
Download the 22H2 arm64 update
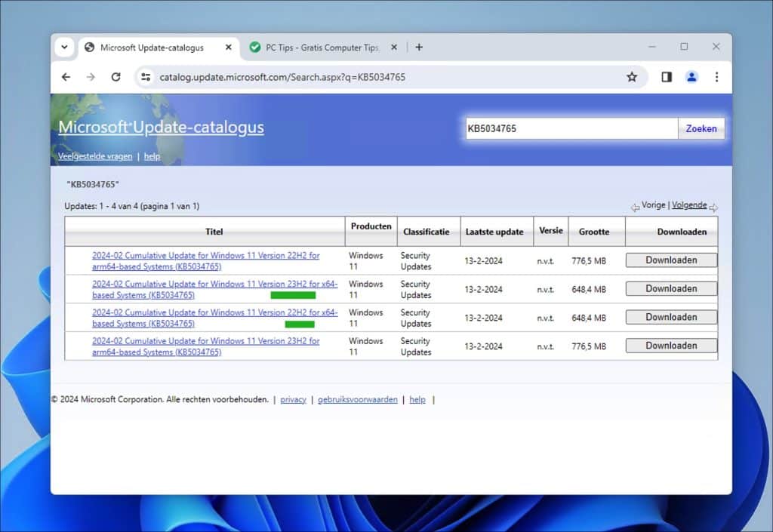pyautogui.click(x=671, y=260)
